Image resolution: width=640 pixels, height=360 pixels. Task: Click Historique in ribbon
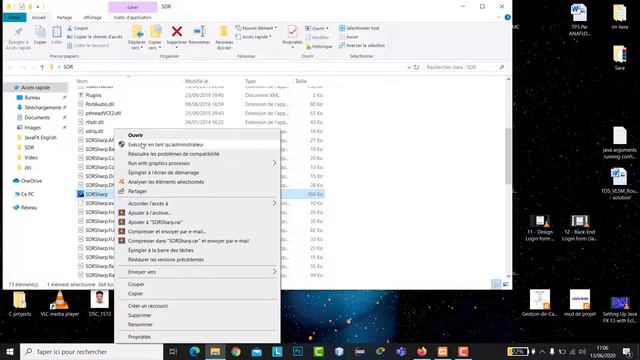pyautogui.click(x=319, y=47)
